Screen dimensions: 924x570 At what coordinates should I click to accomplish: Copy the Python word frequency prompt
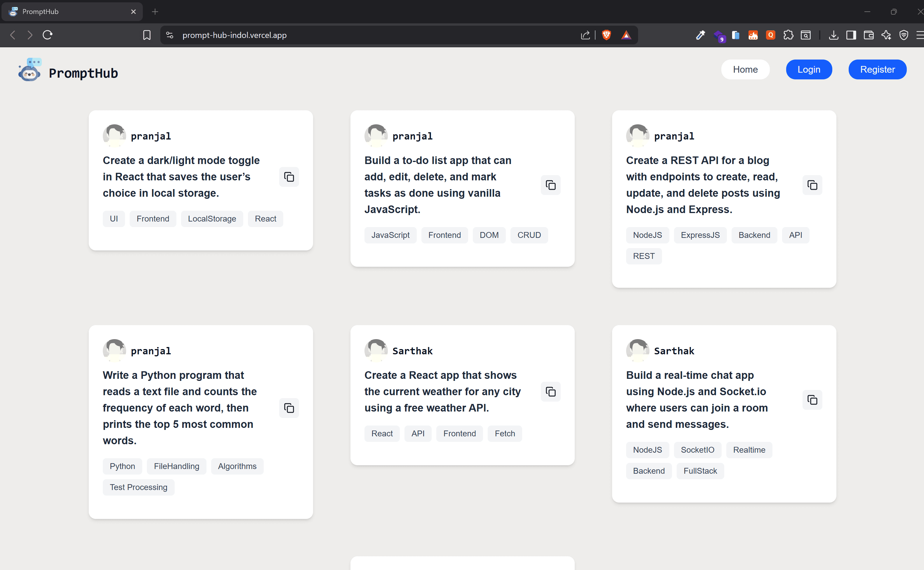(289, 408)
